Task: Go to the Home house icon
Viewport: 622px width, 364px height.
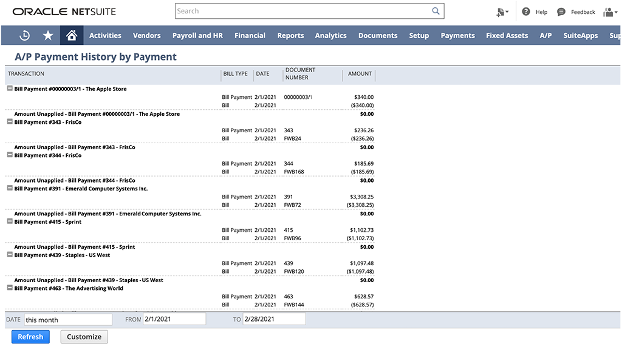Action: 72,35
